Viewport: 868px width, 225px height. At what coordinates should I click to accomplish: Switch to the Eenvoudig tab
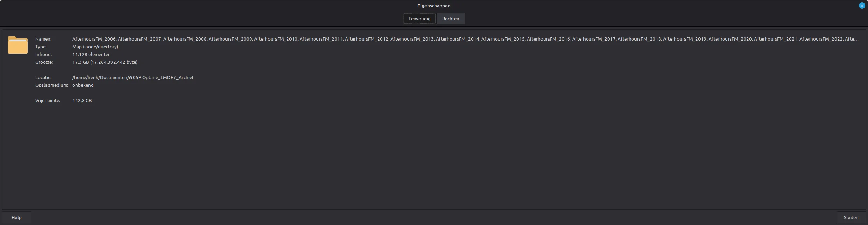419,19
